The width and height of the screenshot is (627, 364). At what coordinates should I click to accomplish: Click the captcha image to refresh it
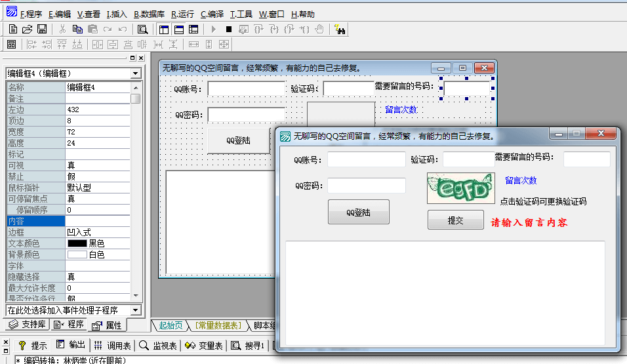[x=459, y=188]
